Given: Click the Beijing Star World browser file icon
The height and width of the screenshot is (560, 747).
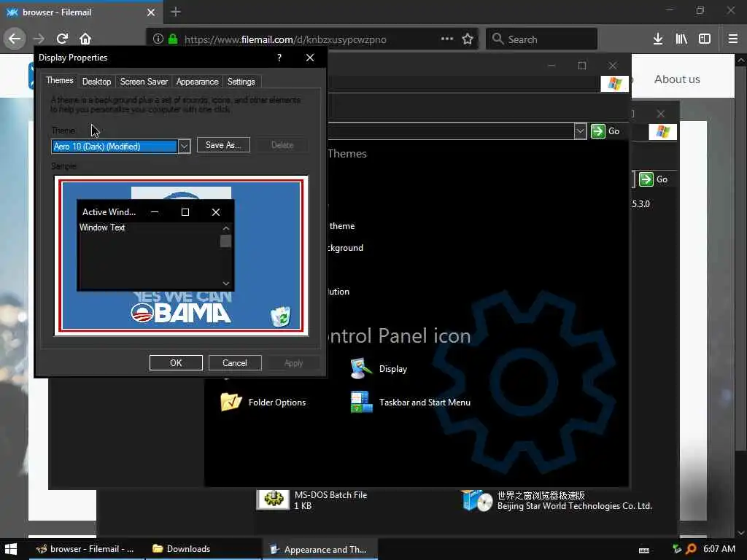Looking at the screenshot, I should [x=477, y=500].
